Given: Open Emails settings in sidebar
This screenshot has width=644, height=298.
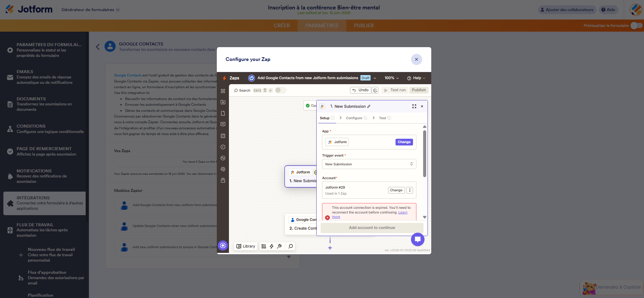Looking at the screenshot, I should click(45, 77).
